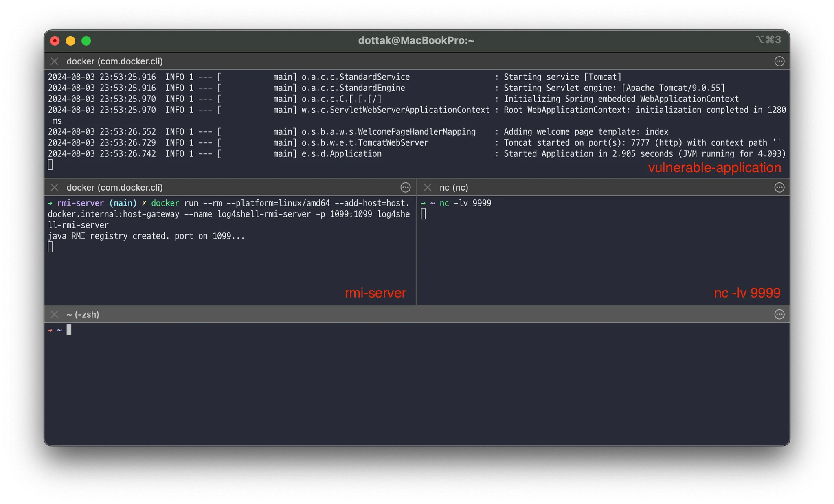Close the rmi-server docker pane

click(x=54, y=188)
